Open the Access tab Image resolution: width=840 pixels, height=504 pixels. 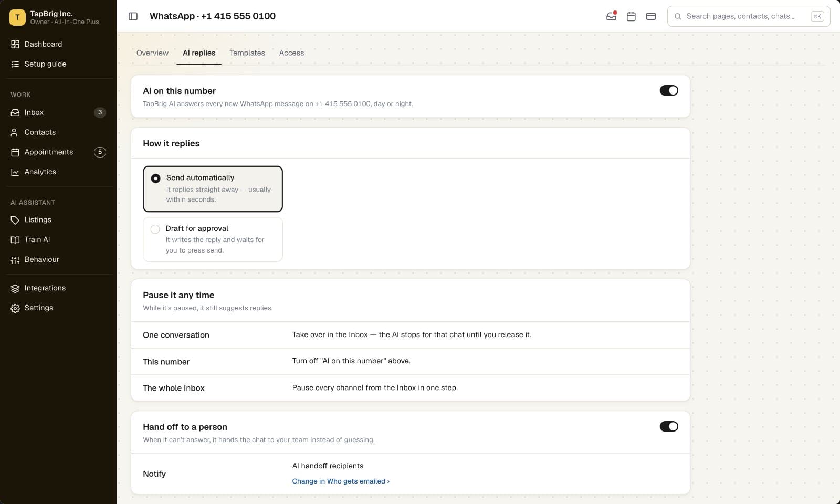click(291, 53)
